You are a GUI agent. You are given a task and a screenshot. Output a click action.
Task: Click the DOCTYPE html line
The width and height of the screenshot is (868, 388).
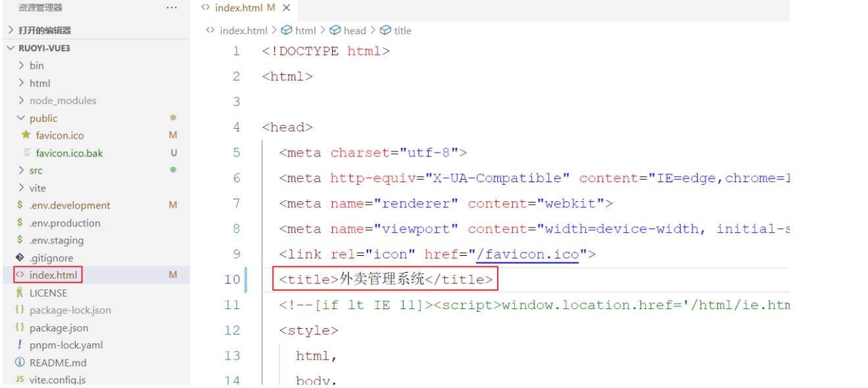[x=325, y=51]
